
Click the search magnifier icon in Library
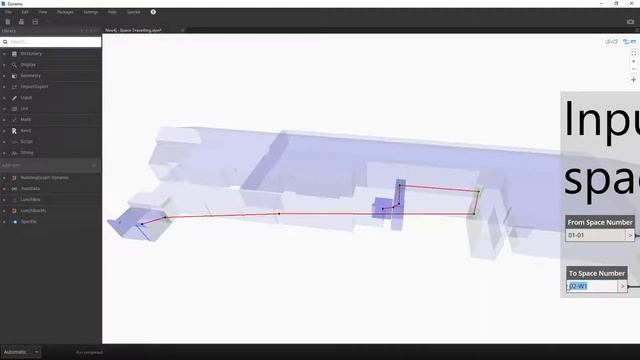pos(5,42)
